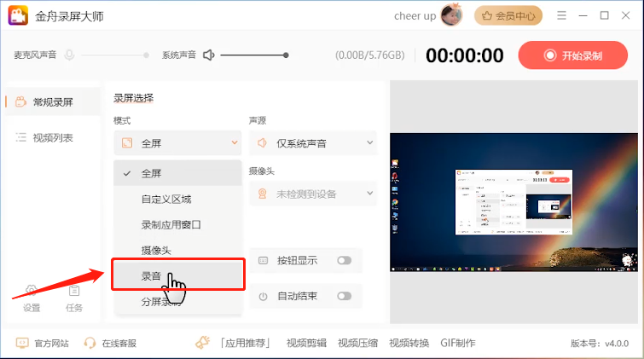The width and height of the screenshot is (644, 359).
Task: Choose 自定义区域 mode option
Action: click(177, 200)
